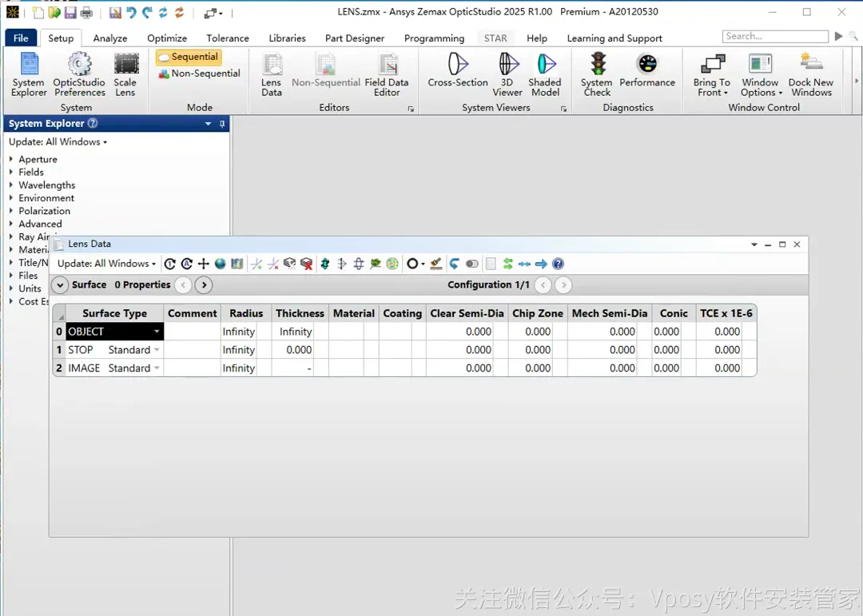Go to next surface arrow button
Viewport: 863px width, 616px height.
pyautogui.click(x=205, y=284)
